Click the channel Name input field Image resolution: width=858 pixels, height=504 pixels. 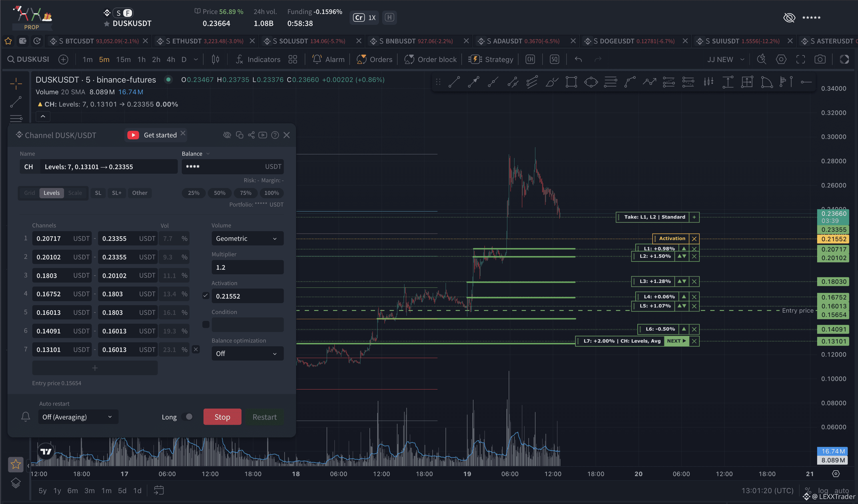[108, 167]
